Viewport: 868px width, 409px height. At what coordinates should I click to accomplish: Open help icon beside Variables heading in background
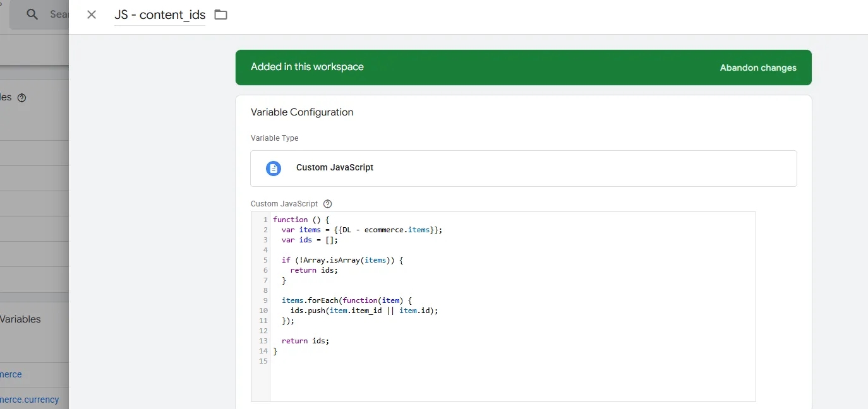click(x=21, y=98)
